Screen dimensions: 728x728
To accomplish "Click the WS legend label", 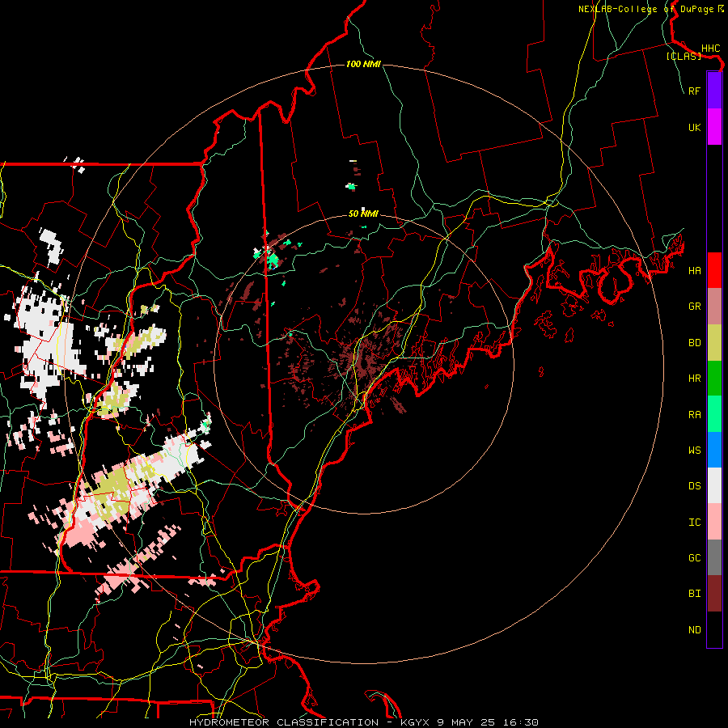I will pos(695,451).
